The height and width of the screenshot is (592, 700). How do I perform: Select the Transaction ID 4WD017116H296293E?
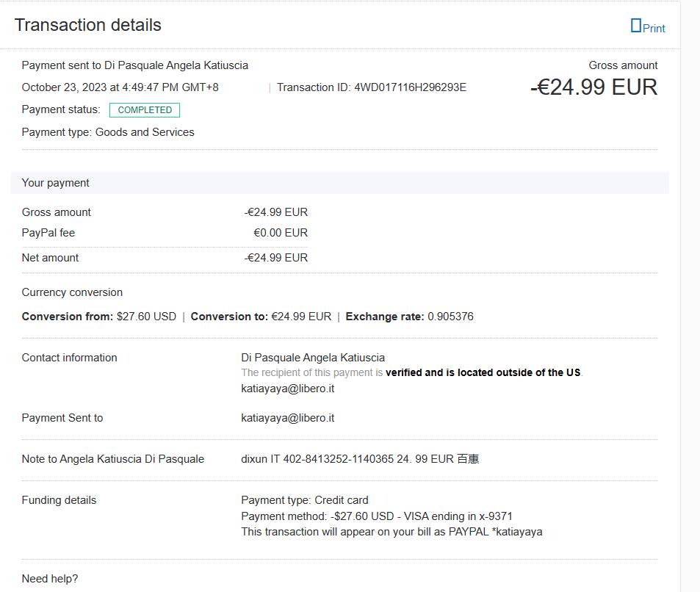(x=410, y=87)
